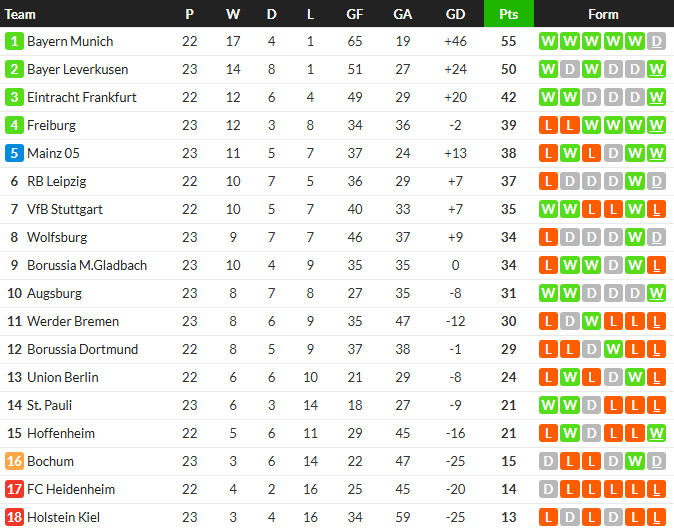Click Union Berlin's points value 24

508,378
